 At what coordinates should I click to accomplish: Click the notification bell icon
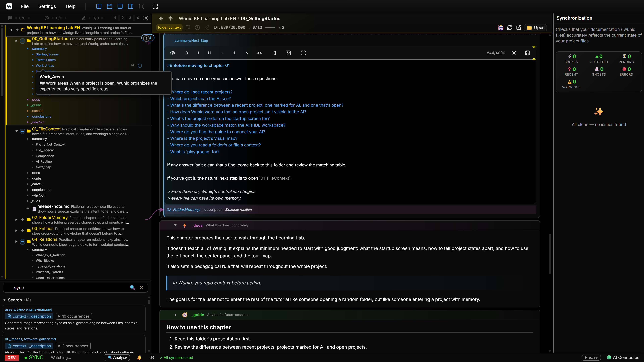(x=139, y=357)
